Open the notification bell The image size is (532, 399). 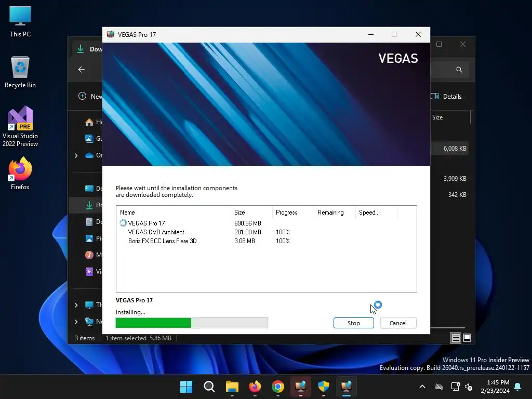tap(518, 387)
